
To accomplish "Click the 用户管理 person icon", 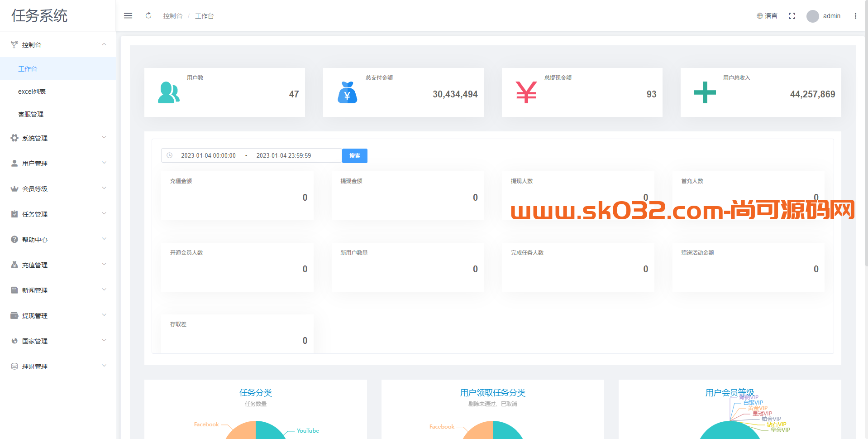I will coord(14,163).
